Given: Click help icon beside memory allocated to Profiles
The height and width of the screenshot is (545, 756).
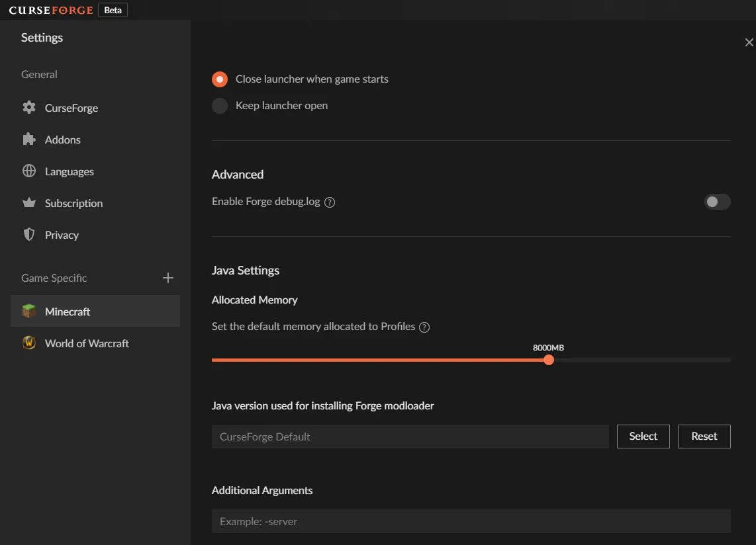Looking at the screenshot, I should pyautogui.click(x=424, y=327).
